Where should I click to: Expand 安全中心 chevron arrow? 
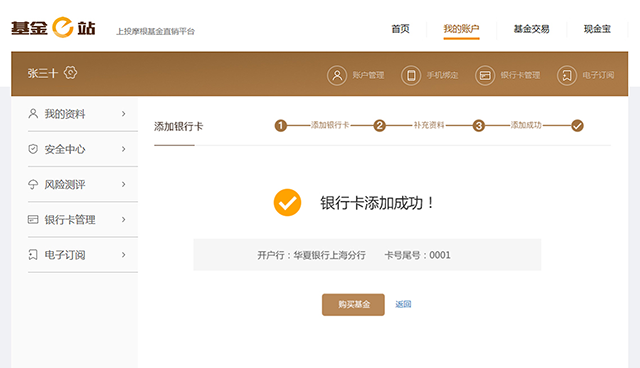point(123,149)
